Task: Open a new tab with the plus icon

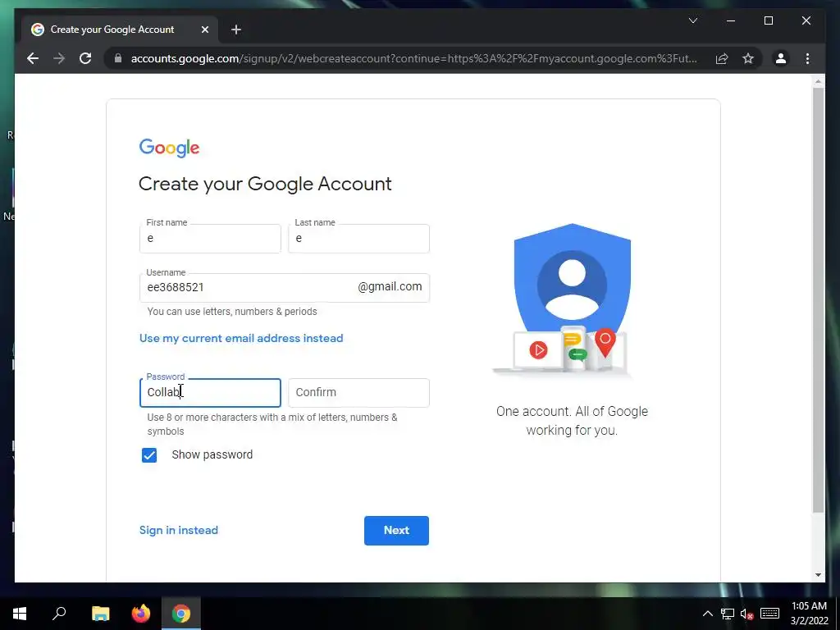Action: (236, 30)
